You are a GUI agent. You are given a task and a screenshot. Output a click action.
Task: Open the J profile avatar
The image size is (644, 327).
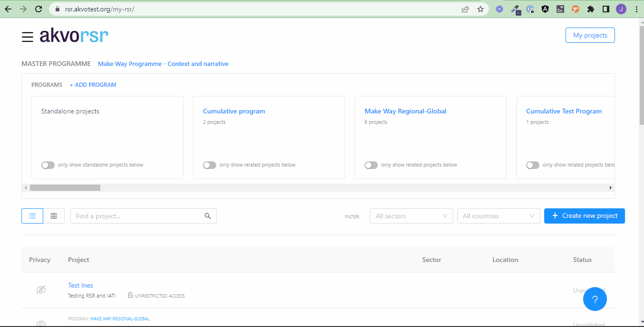[x=621, y=9]
